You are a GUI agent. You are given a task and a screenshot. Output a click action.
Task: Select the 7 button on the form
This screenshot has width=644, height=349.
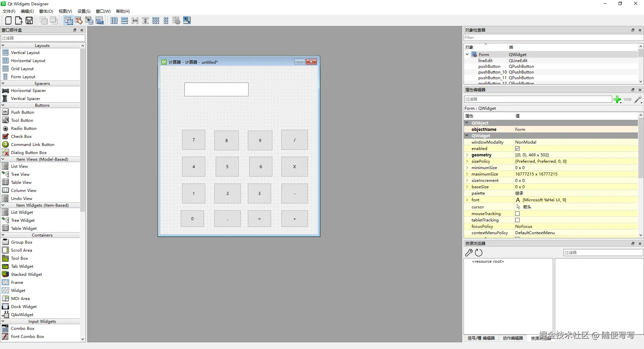tap(194, 140)
